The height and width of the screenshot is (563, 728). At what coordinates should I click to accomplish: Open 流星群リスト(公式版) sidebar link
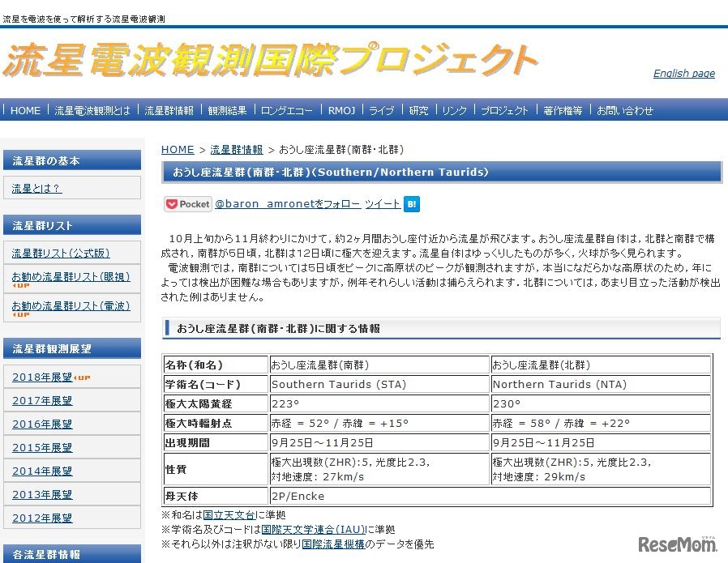[x=61, y=254]
